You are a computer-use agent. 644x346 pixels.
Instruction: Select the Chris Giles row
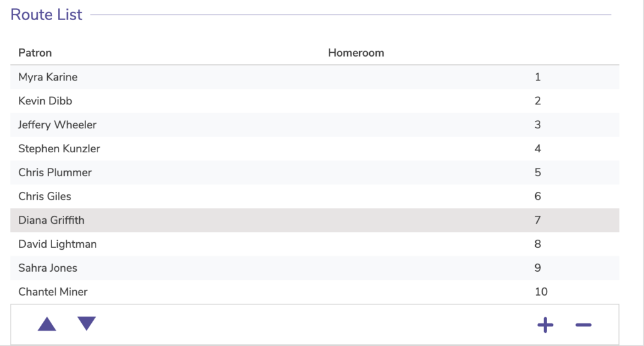[x=45, y=196]
